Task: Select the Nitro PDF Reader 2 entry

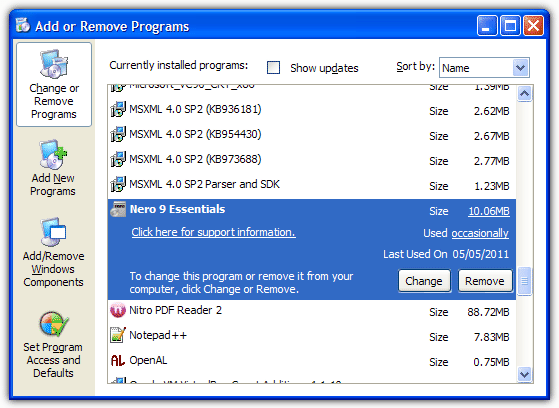Action: pos(312,310)
